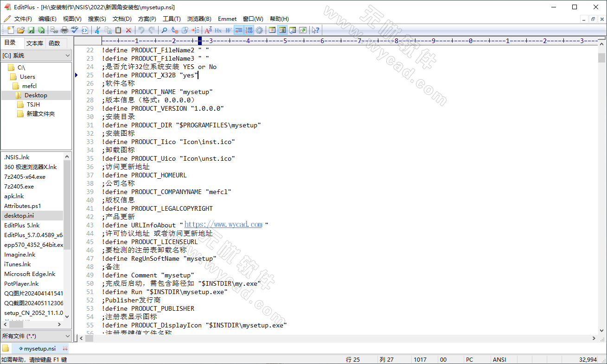Undo the last edit
The width and height of the screenshot is (607, 364).
(x=140, y=30)
